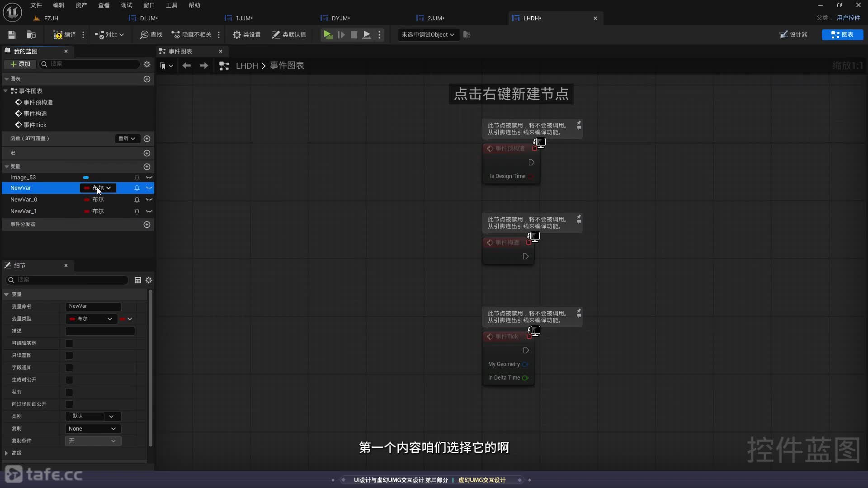Viewport: 868px width, 488px height.
Task: Switch to the DYJM tab
Action: pos(340,19)
